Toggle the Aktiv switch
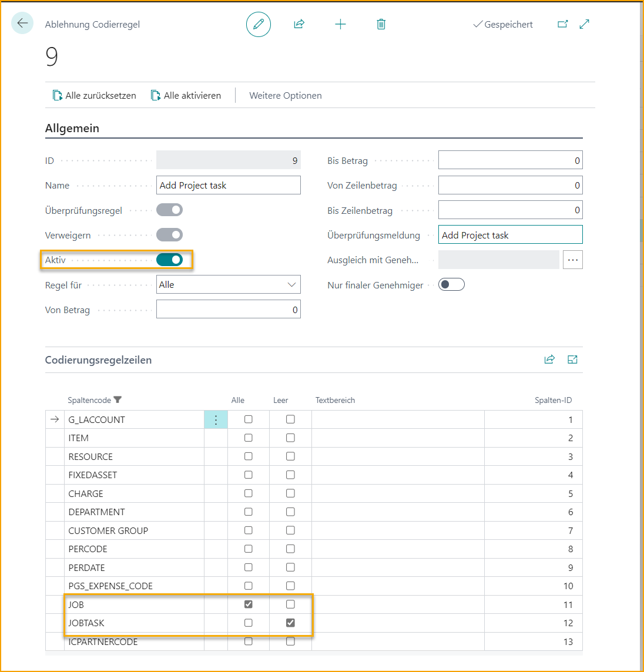 point(170,260)
